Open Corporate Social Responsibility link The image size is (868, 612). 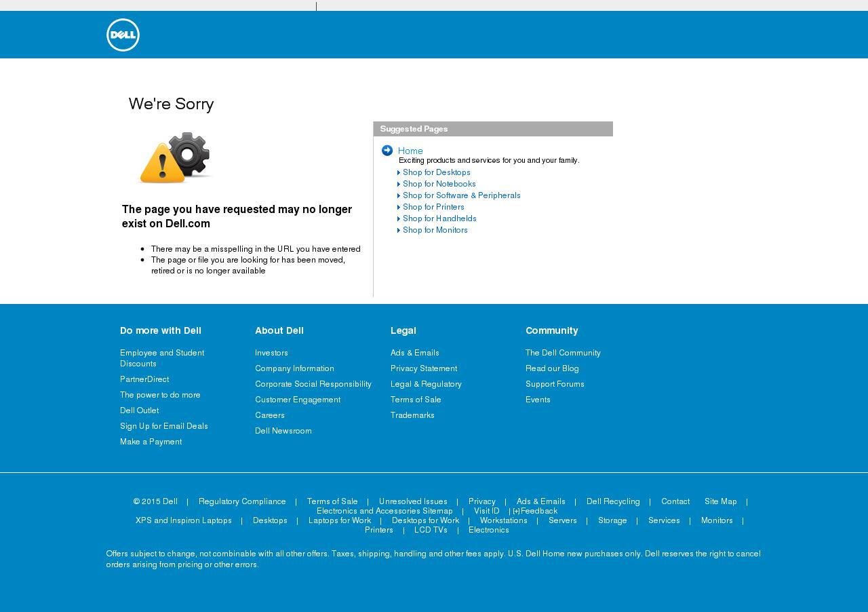point(313,384)
